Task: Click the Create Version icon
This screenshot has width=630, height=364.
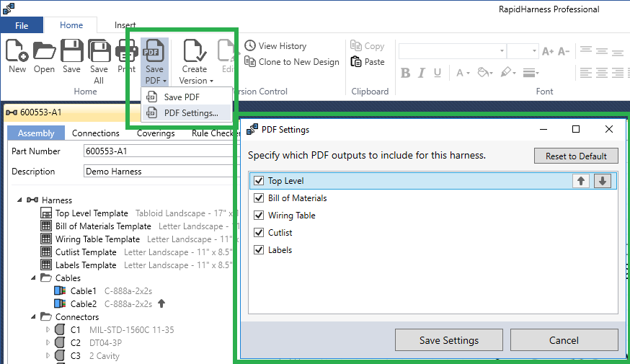Action: click(x=195, y=50)
